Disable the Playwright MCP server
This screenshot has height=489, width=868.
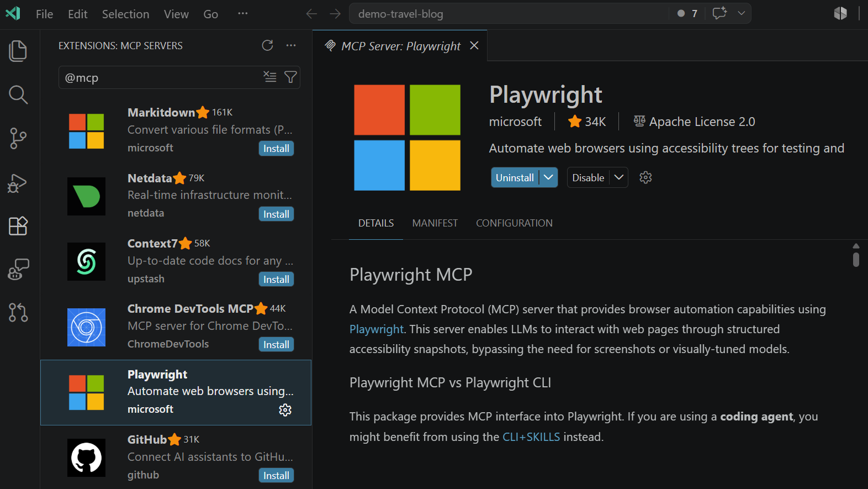pos(588,177)
